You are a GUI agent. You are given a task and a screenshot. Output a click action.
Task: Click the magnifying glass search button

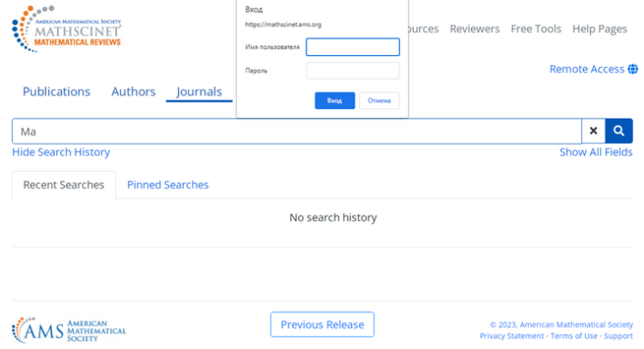tap(619, 131)
